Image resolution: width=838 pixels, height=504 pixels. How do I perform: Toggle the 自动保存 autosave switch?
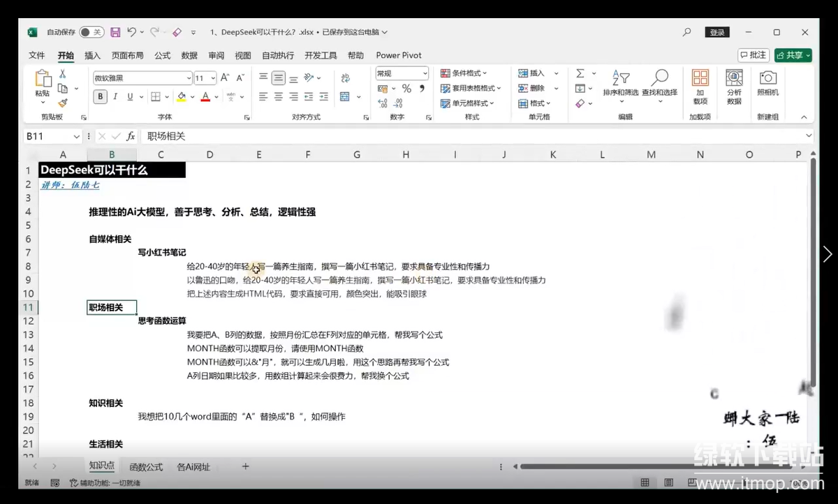pos(91,32)
